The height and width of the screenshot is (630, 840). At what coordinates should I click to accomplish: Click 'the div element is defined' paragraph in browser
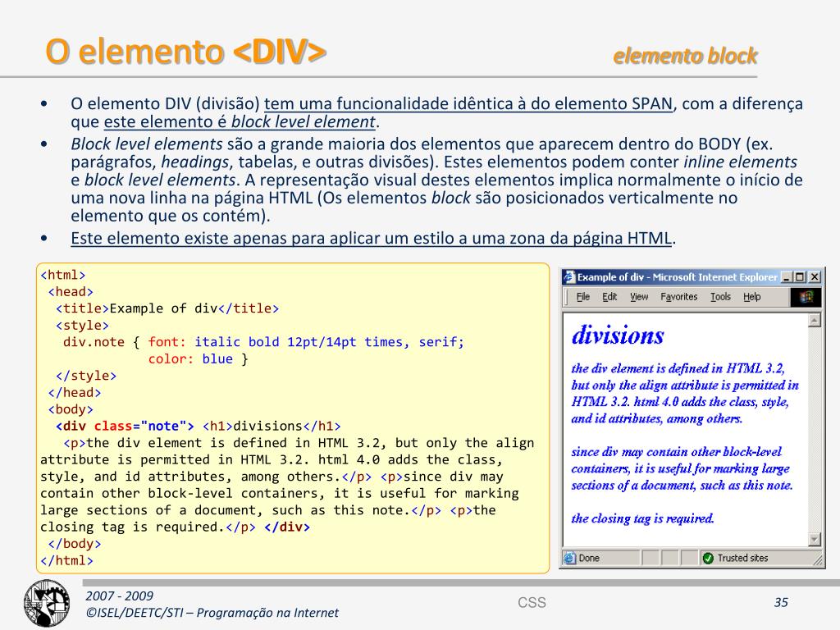(x=685, y=393)
